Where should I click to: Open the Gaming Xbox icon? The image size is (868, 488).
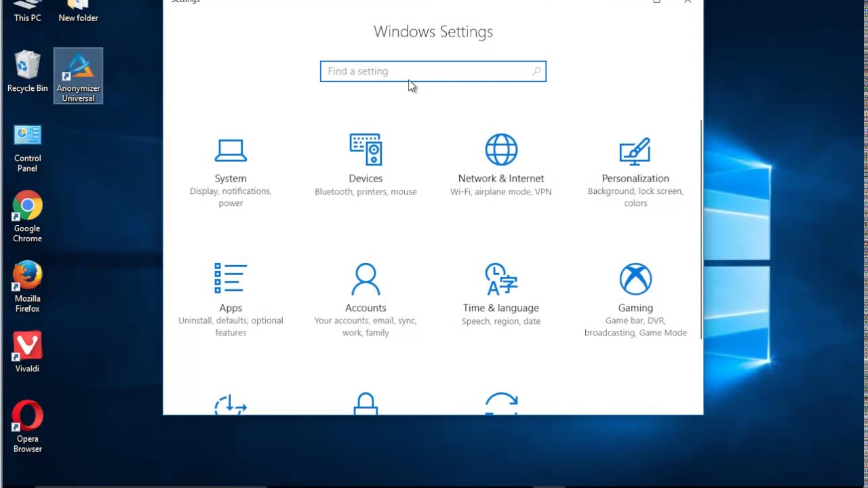pos(635,279)
